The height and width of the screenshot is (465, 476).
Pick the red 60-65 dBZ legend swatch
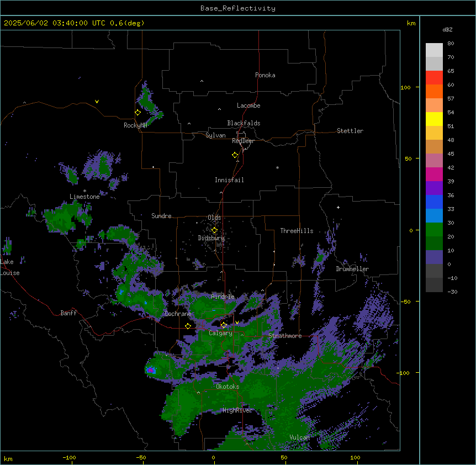[x=434, y=77]
